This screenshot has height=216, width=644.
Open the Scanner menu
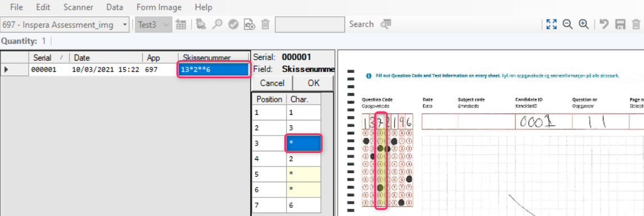click(x=78, y=7)
